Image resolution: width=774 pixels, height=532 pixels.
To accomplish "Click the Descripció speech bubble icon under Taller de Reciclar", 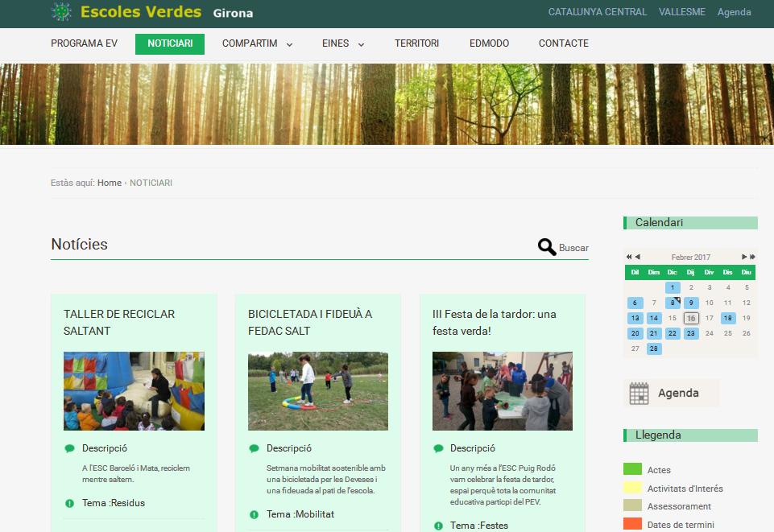I will (x=69, y=449).
